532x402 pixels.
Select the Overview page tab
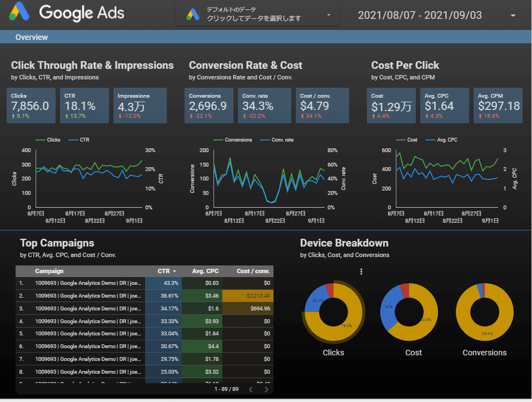32,37
